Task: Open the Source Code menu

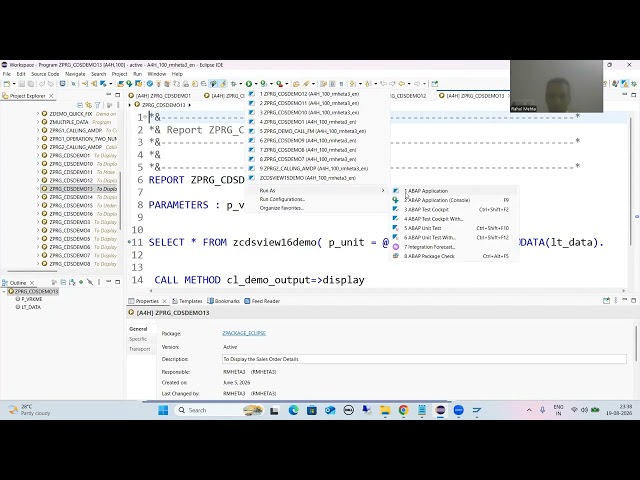Action: tap(45, 74)
